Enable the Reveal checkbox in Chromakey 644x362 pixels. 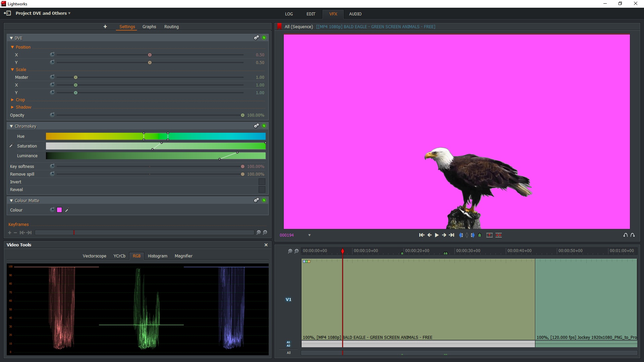click(x=262, y=190)
